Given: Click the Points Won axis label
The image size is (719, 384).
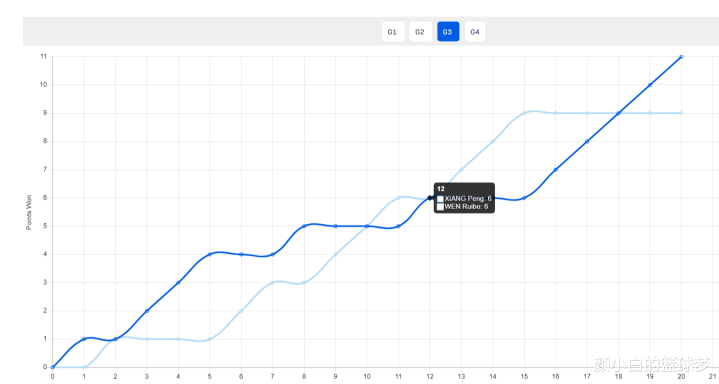Looking at the screenshot, I should [29, 212].
